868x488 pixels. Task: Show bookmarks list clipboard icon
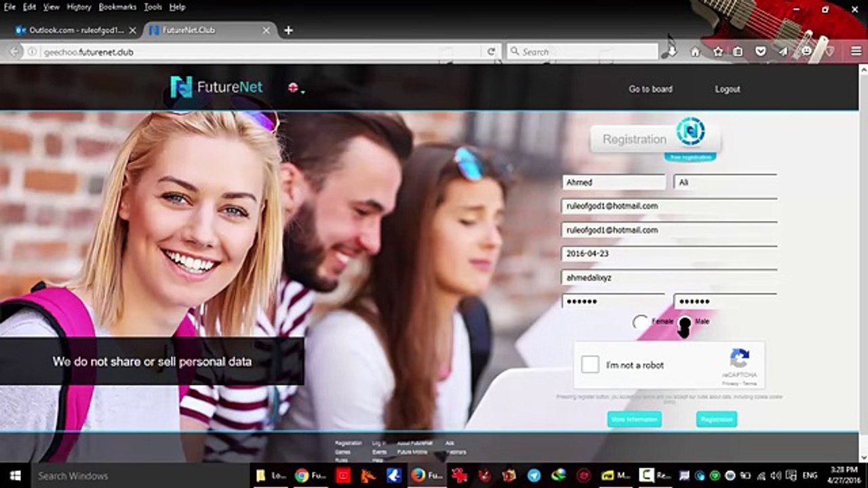738,52
